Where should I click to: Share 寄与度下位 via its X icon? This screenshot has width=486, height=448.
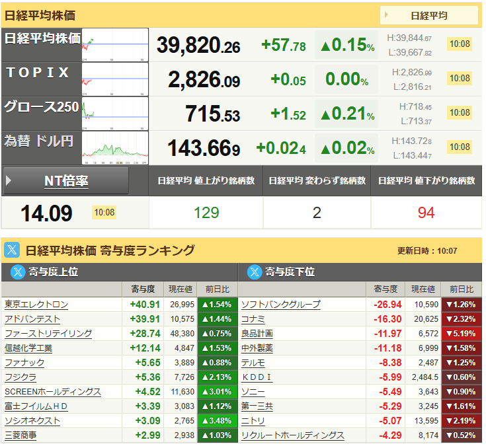pyautogui.click(x=255, y=272)
